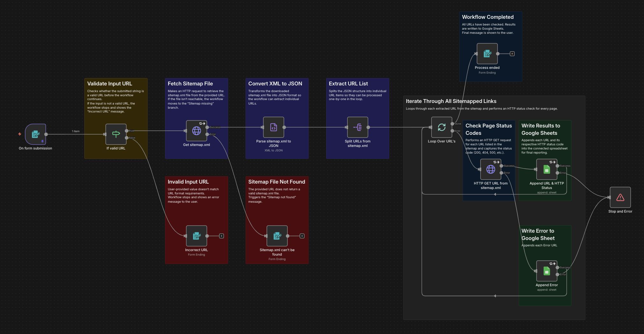The height and width of the screenshot is (334, 644).
Task: Open the Stop and Error node
Action: [620, 198]
